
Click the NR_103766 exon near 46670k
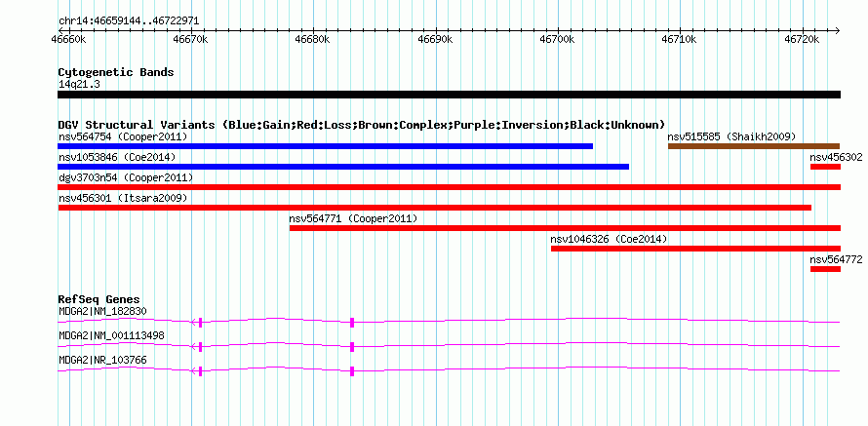pyautogui.click(x=200, y=371)
